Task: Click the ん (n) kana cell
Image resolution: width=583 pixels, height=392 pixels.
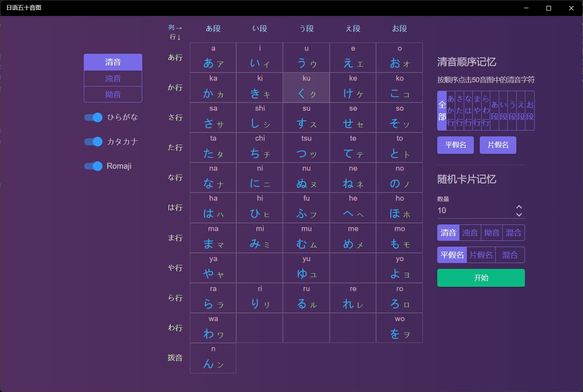Action: 213,358
